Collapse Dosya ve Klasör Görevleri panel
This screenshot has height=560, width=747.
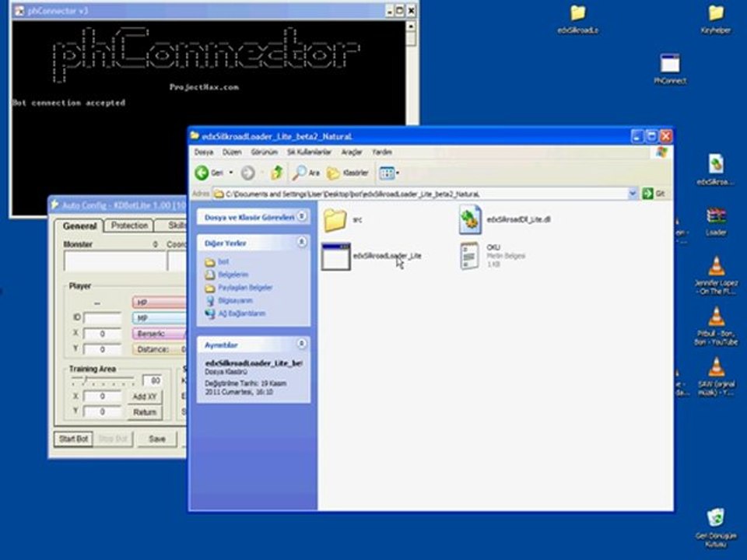point(302,217)
